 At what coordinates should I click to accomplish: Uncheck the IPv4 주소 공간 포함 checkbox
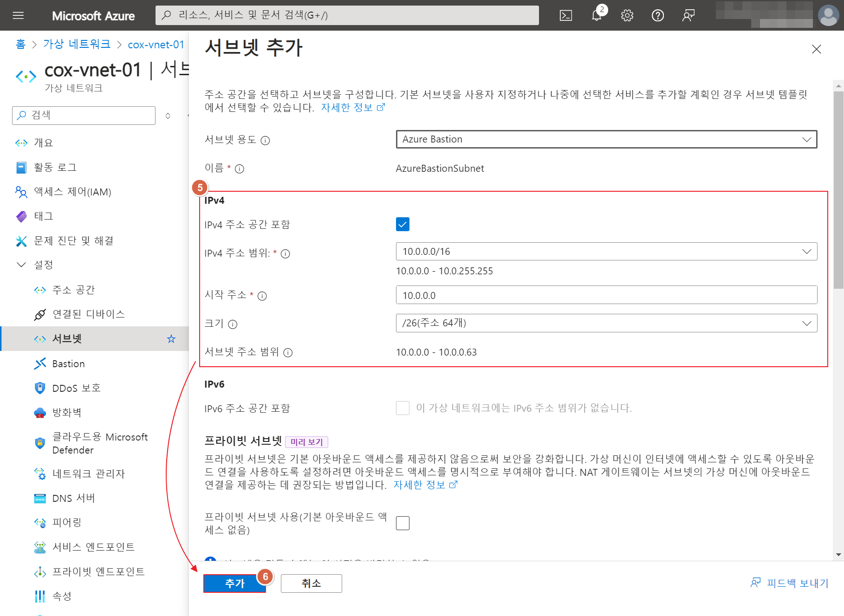[403, 224]
